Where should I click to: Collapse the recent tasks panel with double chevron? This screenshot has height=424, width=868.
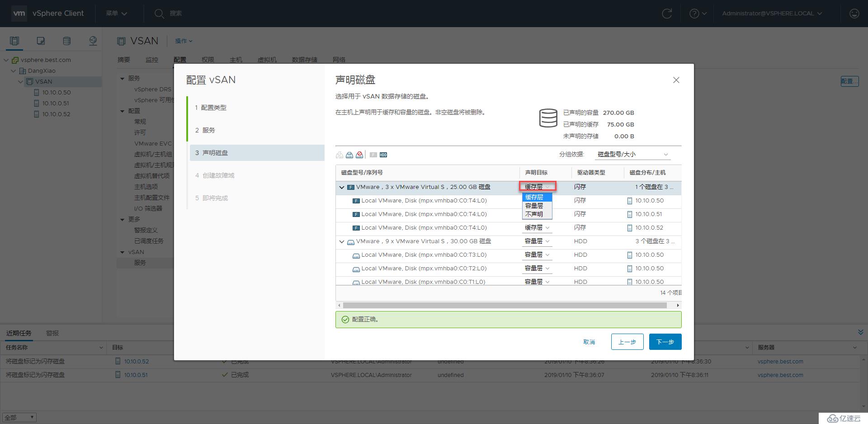point(860,332)
